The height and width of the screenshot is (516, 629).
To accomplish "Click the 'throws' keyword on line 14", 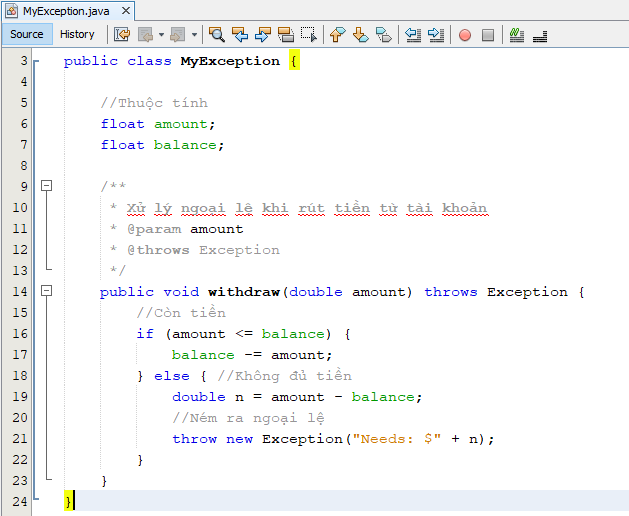I will (451, 292).
